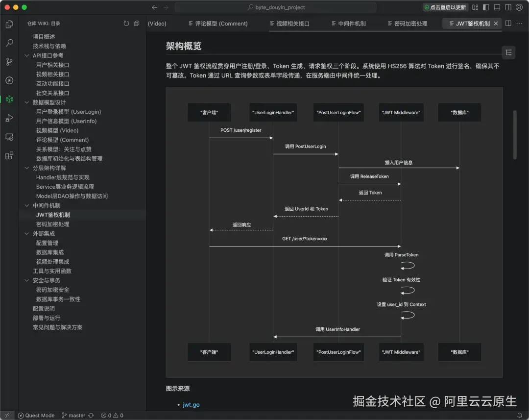This screenshot has width=529, height=420.
Task: Synchronize changes icon next to master
Action: [91, 415]
